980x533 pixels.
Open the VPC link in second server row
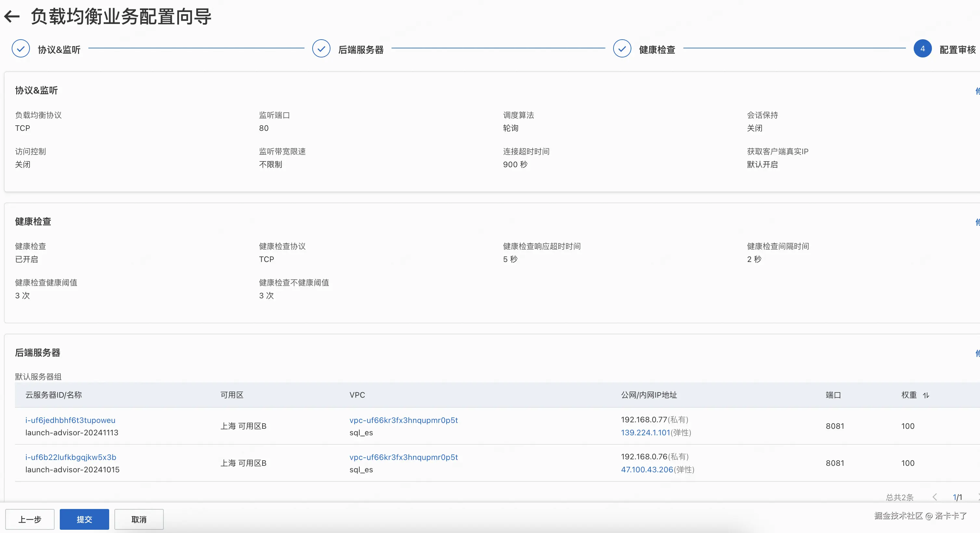403,457
